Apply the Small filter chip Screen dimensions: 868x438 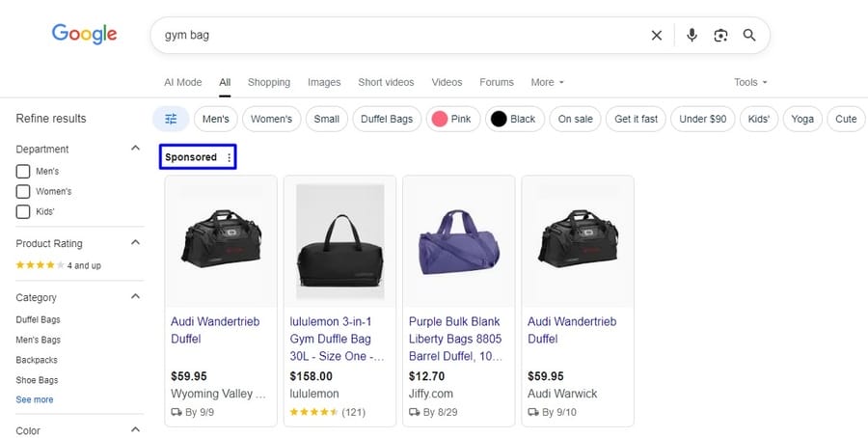tap(327, 119)
